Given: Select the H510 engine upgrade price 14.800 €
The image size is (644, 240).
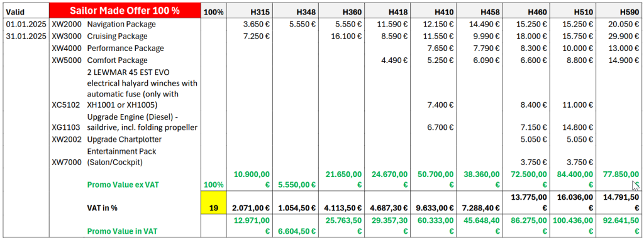Looking at the screenshot, I should coord(577,128).
